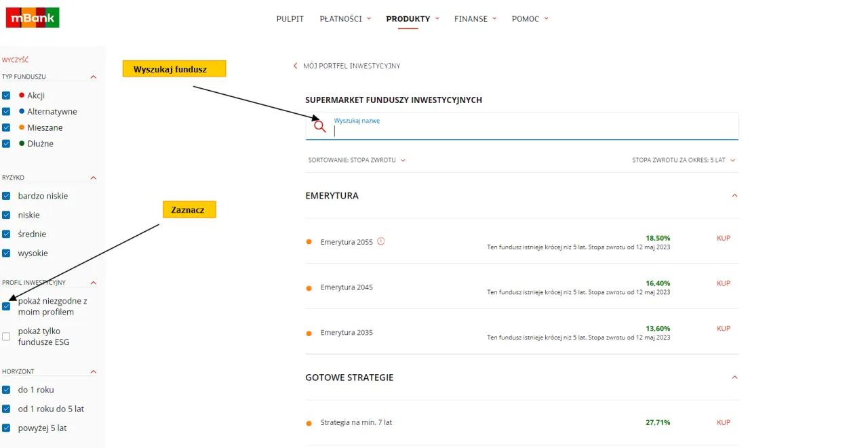Collapse the Horyzont filter group
Image resolution: width=868 pixels, height=448 pixels.
[94, 371]
